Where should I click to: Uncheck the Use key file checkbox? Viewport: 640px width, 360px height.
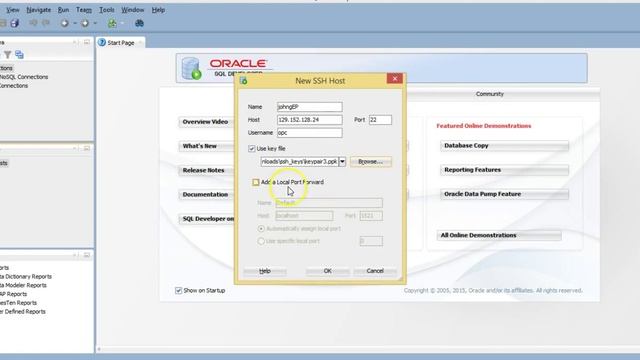[x=252, y=149]
